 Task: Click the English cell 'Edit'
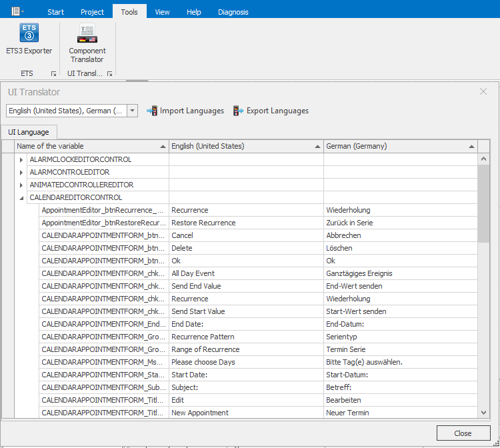pyautogui.click(x=246, y=400)
